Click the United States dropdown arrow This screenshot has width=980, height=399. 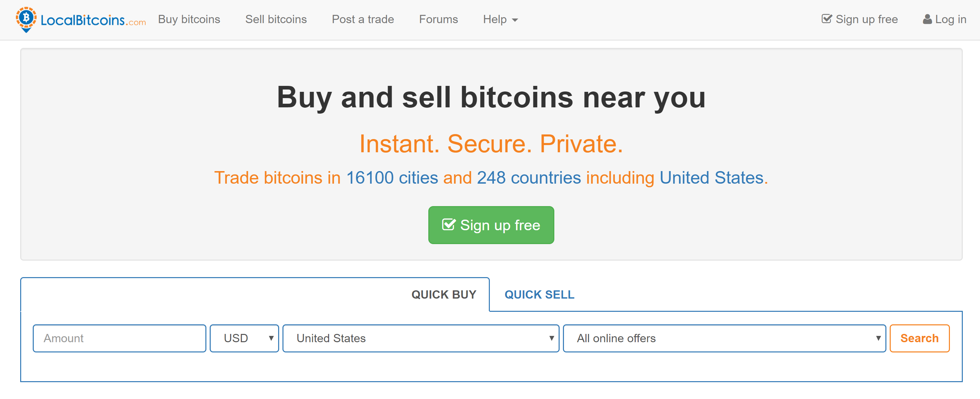pyautogui.click(x=551, y=338)
